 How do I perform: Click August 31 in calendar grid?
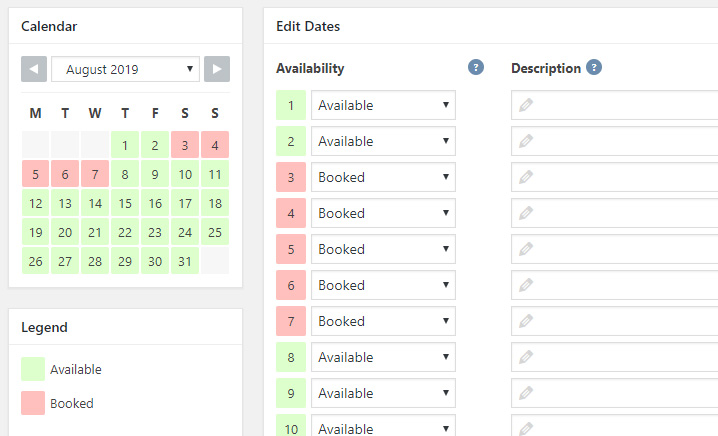185,261
